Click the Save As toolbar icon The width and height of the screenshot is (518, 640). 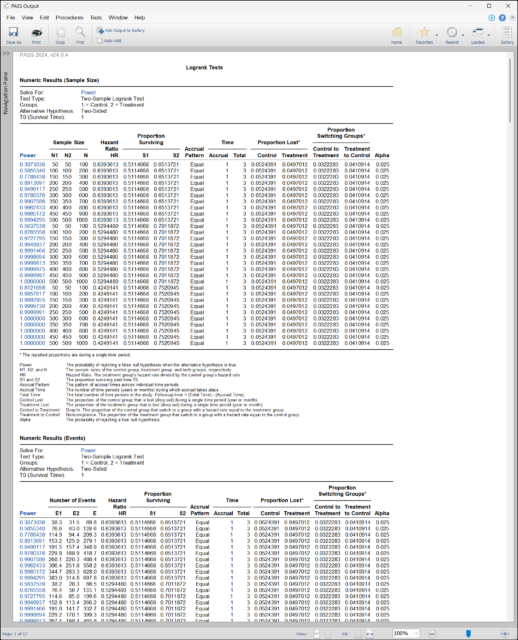[x=13, y=35]
